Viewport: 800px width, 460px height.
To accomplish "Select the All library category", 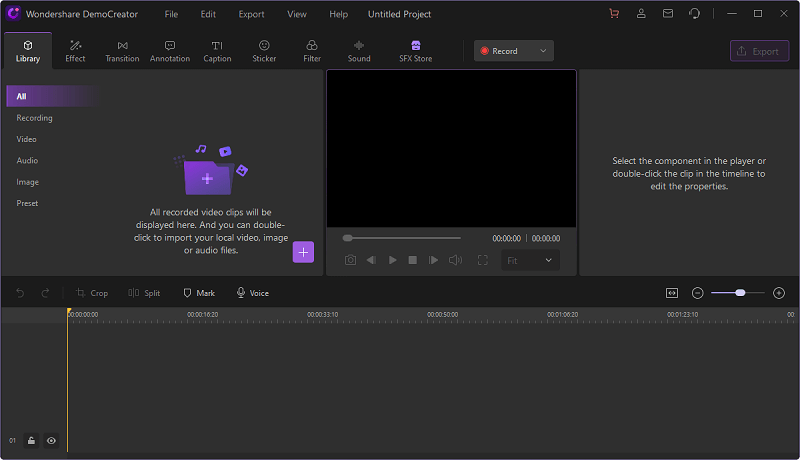I will pos(51,96).
